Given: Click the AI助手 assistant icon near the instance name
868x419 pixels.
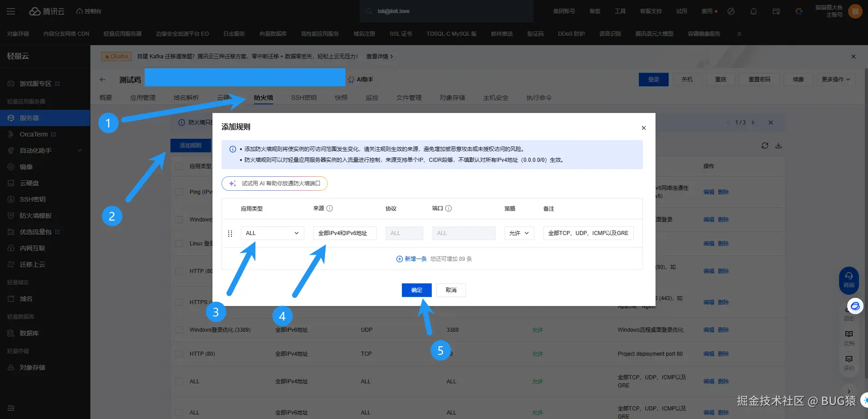Looking at the screenshot, I should click(x=360, y=79).
